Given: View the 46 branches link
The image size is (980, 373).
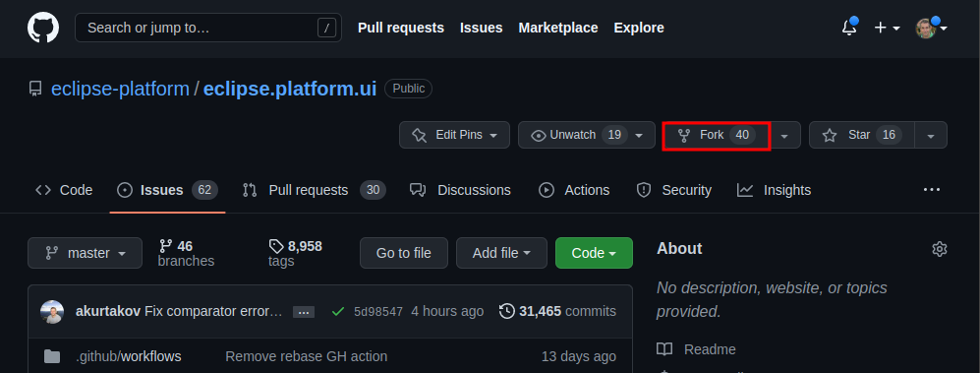Looking at the screenshot, I should point(186,253).
